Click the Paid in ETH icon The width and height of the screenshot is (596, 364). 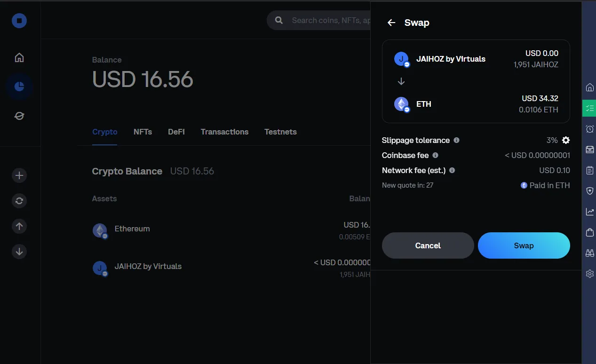pos(524,185)
